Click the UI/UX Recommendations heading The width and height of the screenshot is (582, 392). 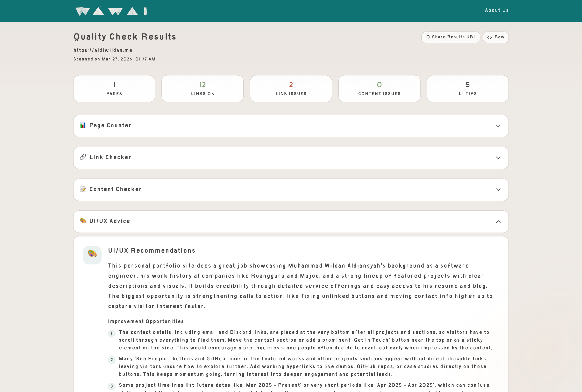pyautogui.click(x=152, y=251)
